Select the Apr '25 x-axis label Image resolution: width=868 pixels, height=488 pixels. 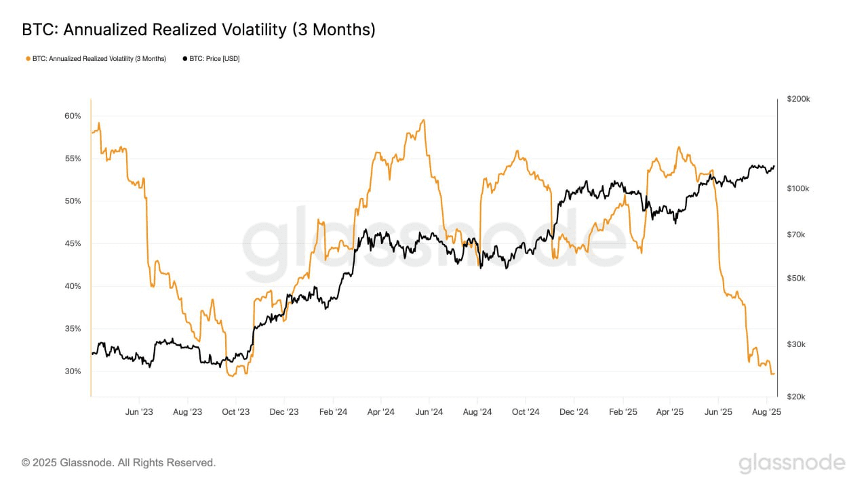tap(670, 411)
